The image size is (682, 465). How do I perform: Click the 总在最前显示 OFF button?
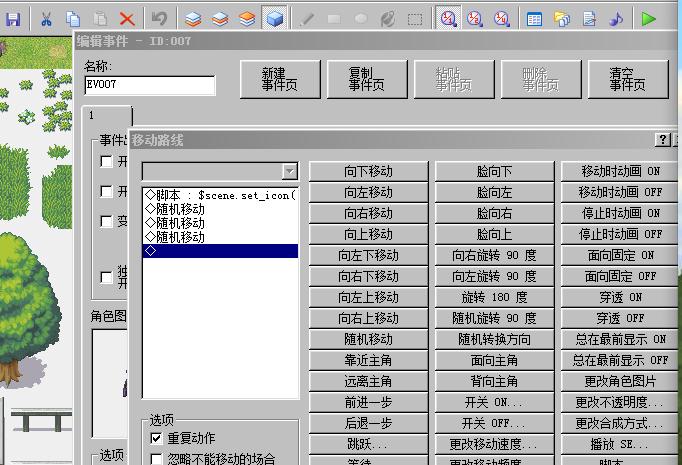[620, 360]
